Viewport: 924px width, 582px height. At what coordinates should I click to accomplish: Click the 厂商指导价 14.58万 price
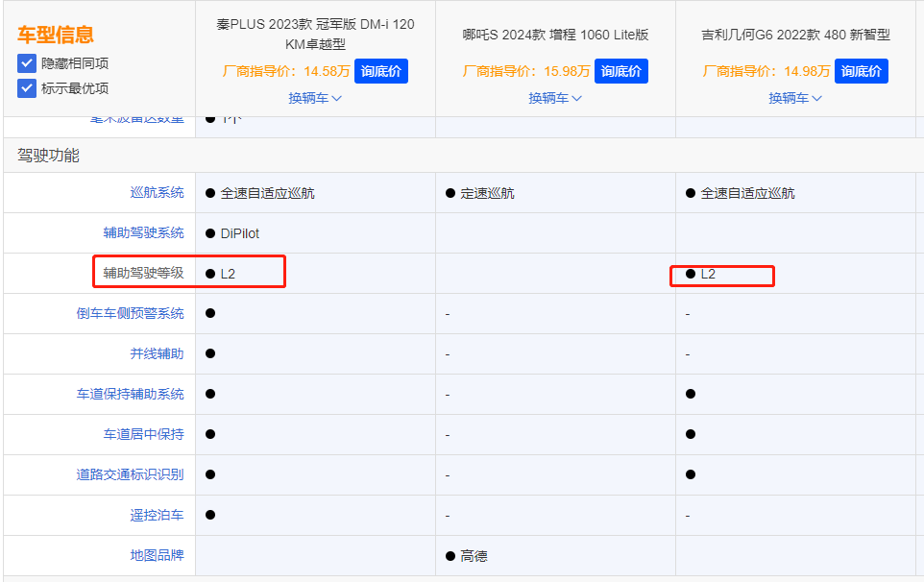(286, 71)
